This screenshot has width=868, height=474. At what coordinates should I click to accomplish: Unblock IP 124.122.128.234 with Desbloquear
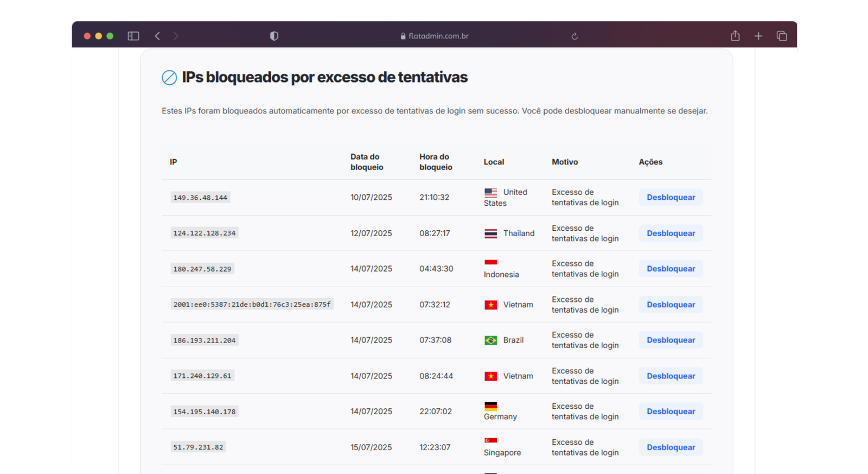pos(671,233)
